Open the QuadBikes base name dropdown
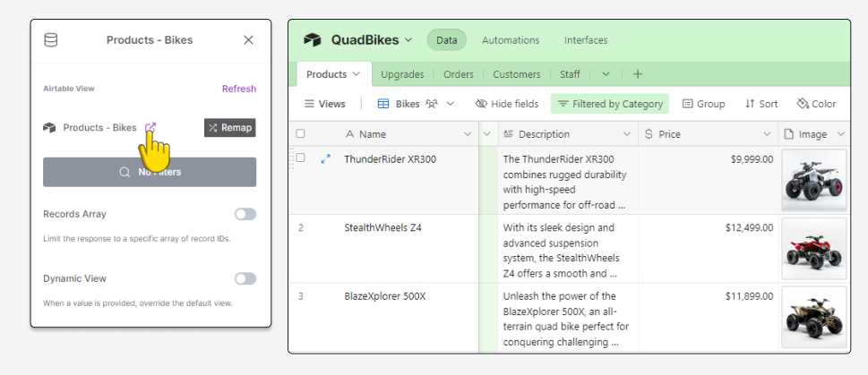Image resolution: width=868 pixels, height=375 pixels. point(408,39)
